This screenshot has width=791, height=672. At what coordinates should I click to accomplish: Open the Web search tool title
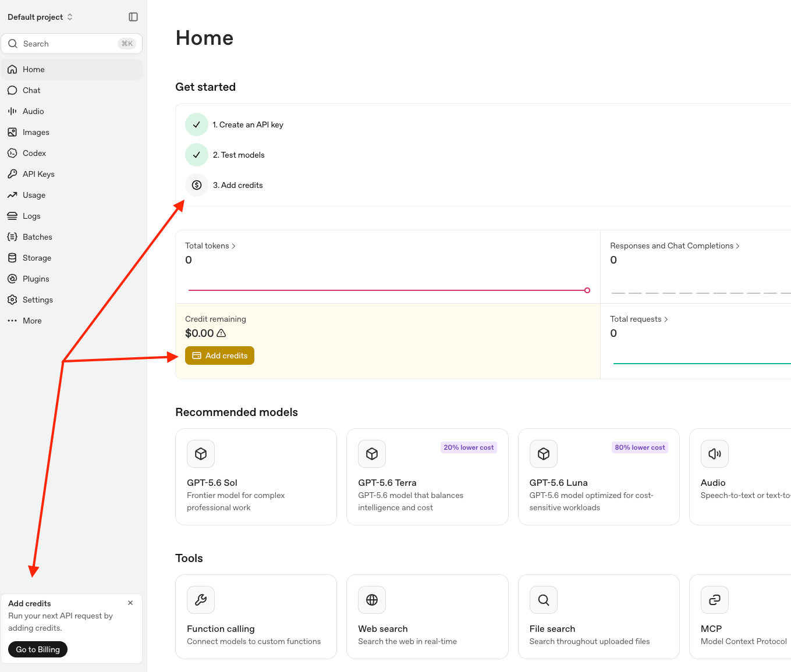[383, 628]
